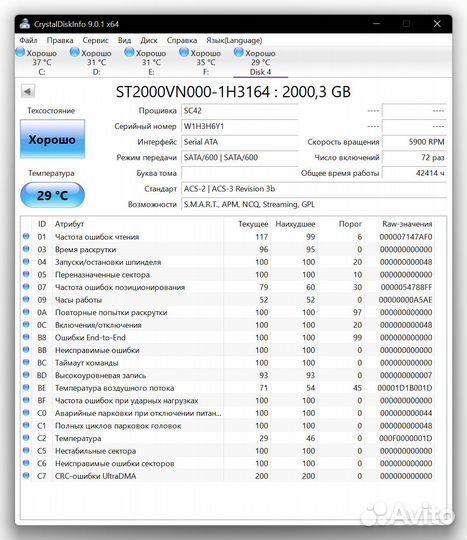Click the Интерфейс field Serial ATA
Image resolution: width=467 pixels, height=540 pixels.
click(240, 142)
